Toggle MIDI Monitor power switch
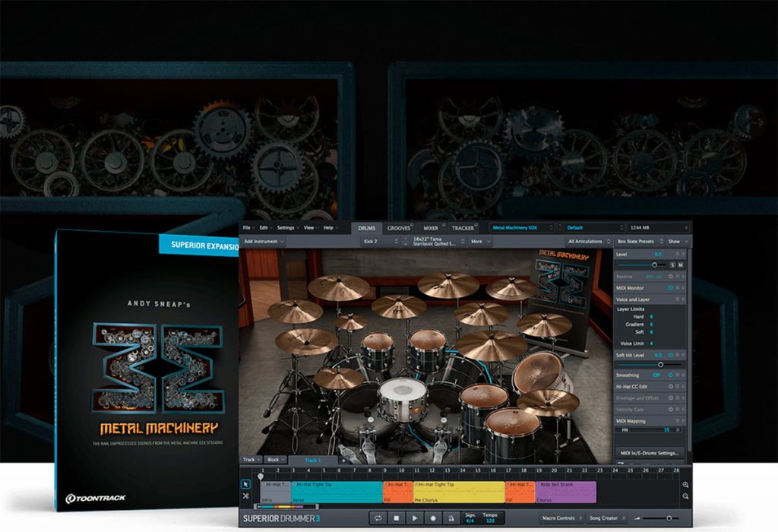This screenshot has width=778, height=532. point(670,288)
